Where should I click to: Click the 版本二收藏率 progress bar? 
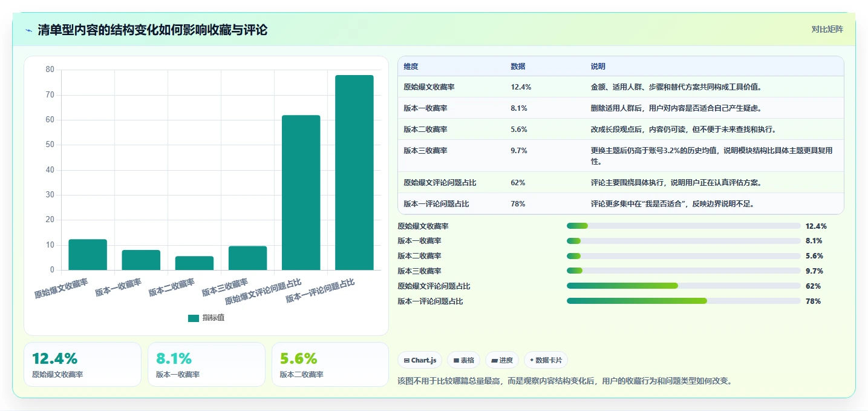[684, 256]
